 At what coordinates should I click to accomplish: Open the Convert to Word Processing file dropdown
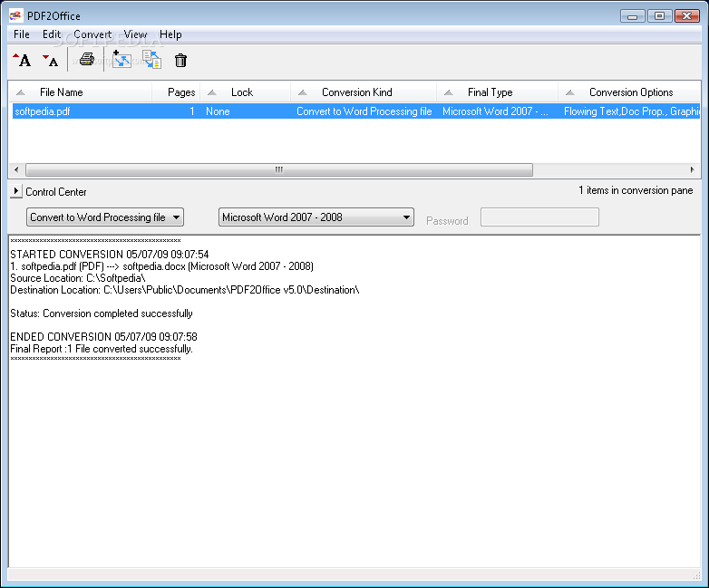(x=105, y=217)
